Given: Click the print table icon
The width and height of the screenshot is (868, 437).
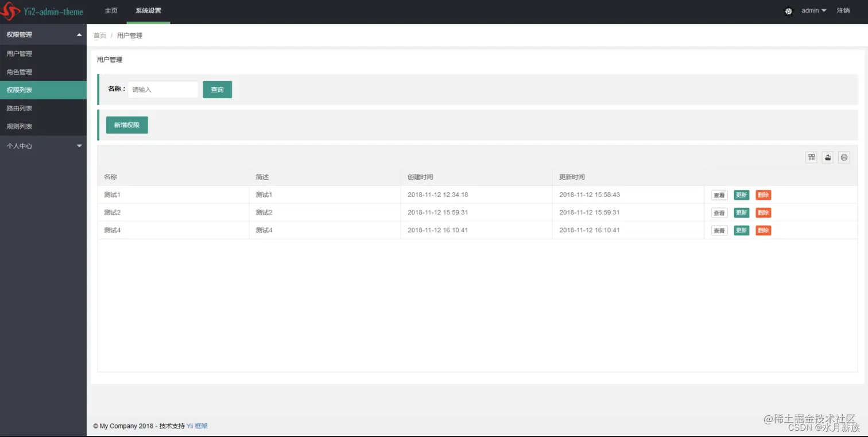Looking at the screenshot, I should click(844, 157).
